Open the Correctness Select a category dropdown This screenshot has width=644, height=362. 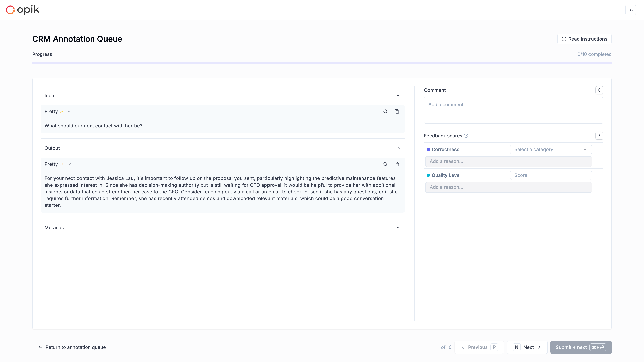[550, 149]
